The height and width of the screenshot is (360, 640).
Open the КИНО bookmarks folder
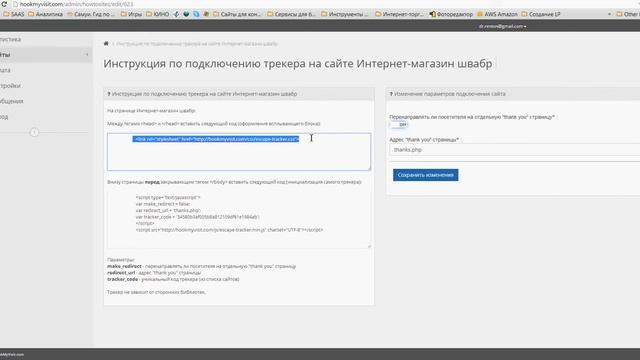point(158,14)
